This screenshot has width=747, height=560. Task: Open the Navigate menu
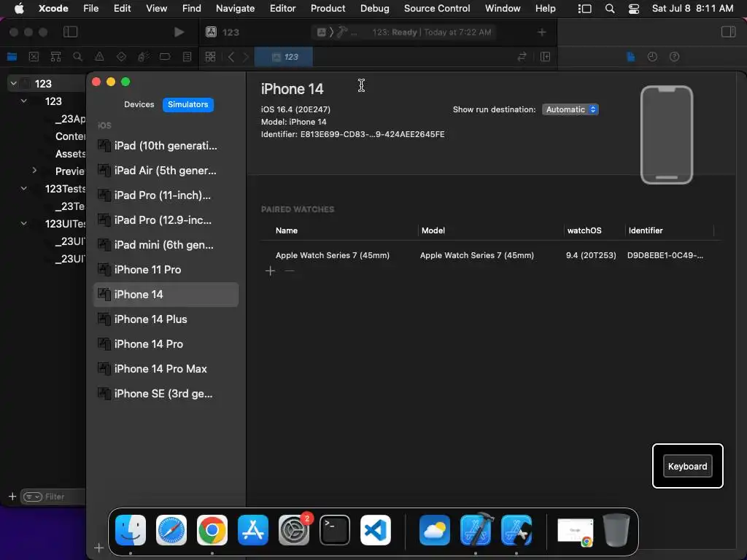click(x=235, y=8)
